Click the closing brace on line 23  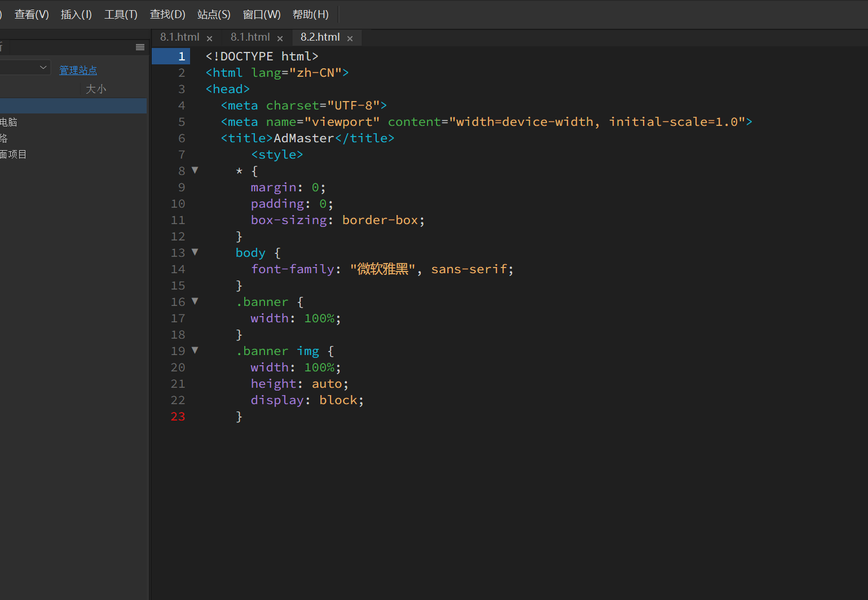tap(239, 417)
